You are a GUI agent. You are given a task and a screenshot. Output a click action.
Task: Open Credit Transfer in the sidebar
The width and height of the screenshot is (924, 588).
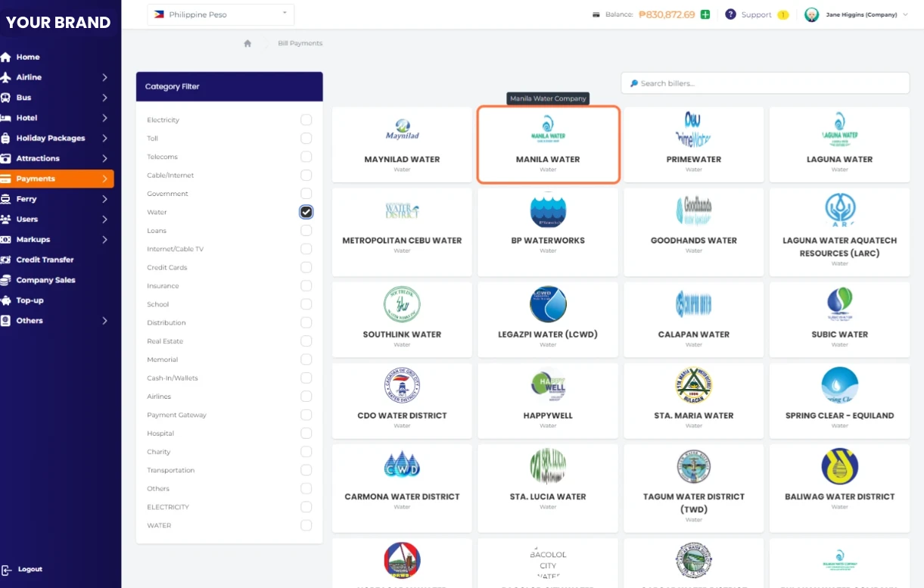coord(45,260)
